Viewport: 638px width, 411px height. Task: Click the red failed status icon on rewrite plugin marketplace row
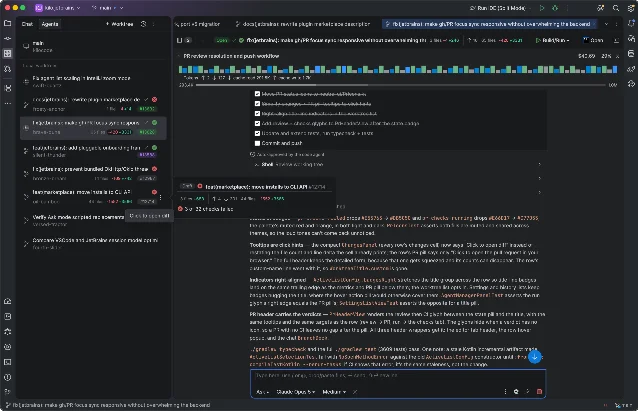155,99
